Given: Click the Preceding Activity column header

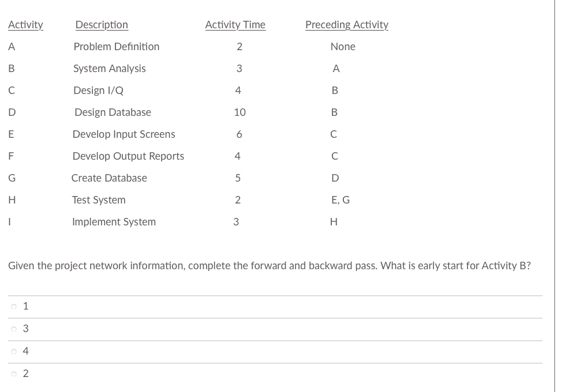Looking at the screenshot, I should (347, 25).
